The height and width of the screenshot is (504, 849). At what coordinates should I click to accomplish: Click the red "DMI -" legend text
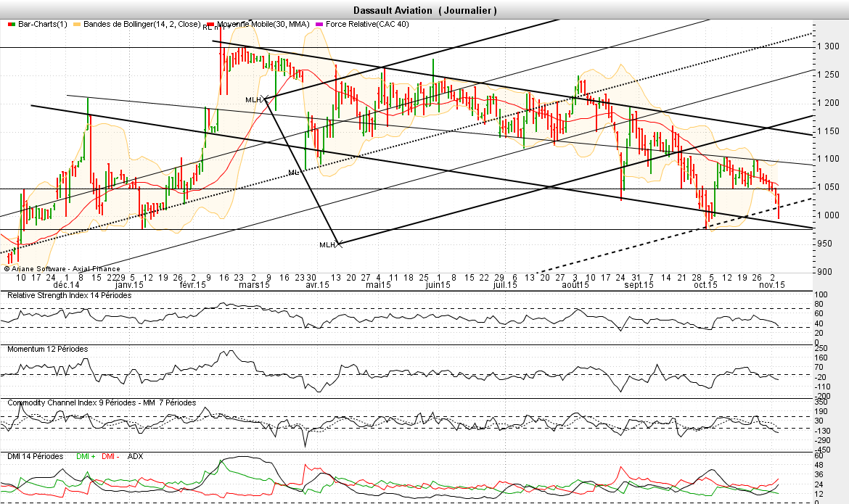click(110, 456)
